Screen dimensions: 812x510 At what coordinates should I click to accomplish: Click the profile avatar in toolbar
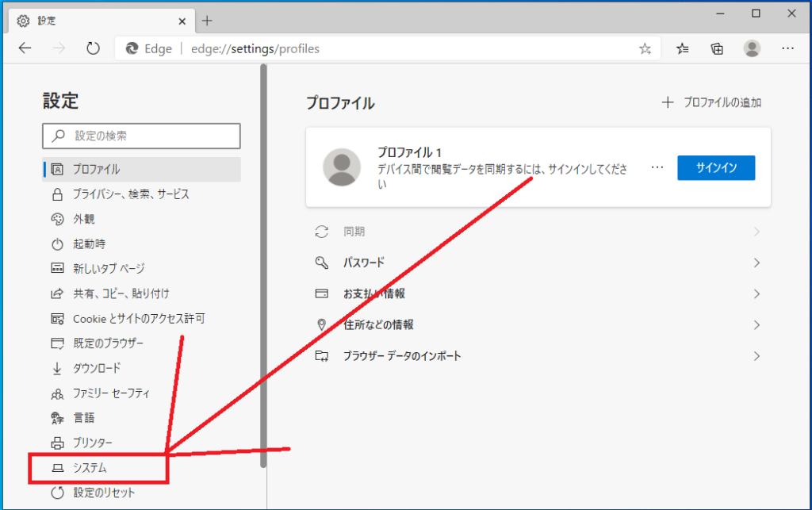[752, 48]
